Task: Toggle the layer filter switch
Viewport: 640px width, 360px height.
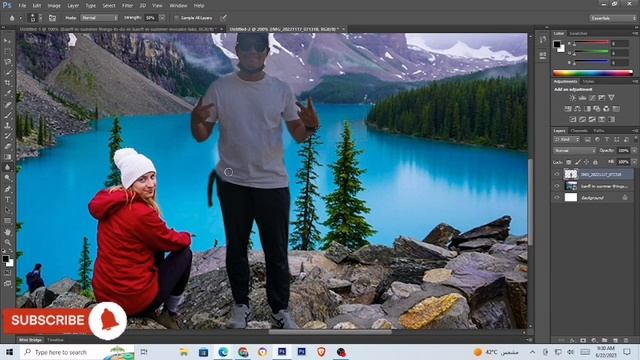Action: coord(635,140)
